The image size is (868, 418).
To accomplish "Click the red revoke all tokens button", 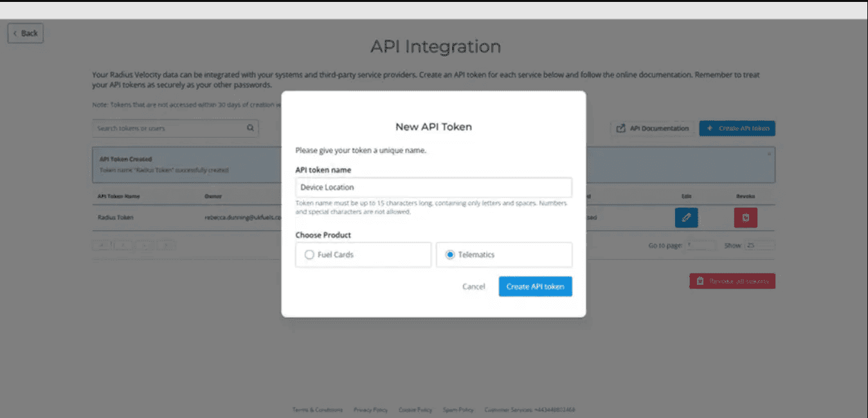I will [x=732, y=281].
